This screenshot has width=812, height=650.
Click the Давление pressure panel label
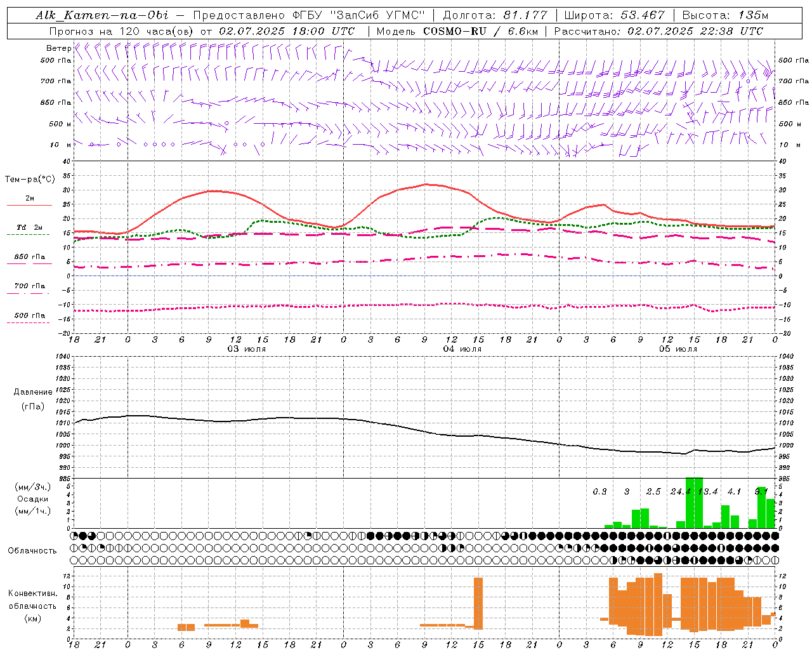tap(33, 392)
